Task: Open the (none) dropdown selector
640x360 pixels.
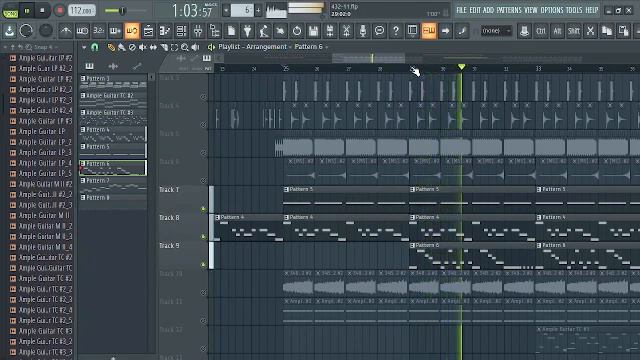Action: (496, 31)
